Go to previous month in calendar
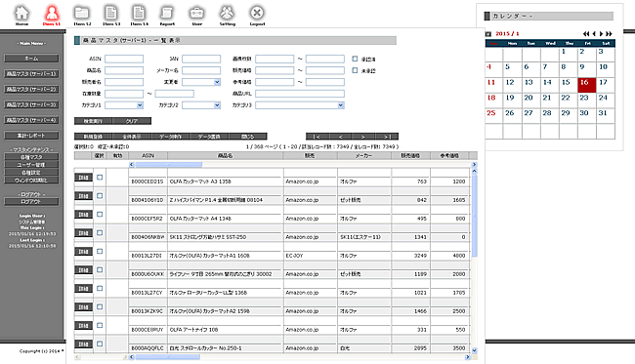Image resolution: width=635 pixels, height=364 pixels. 594,34
